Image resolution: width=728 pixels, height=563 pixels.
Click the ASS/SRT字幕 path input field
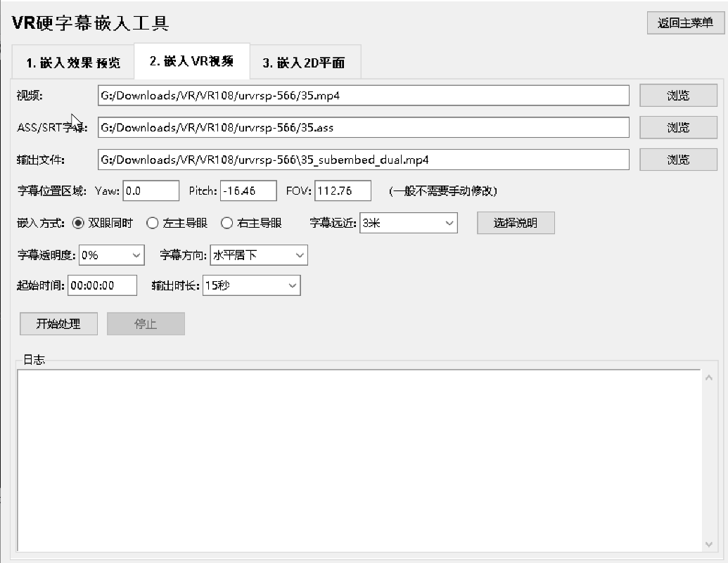tap(364, 128)
